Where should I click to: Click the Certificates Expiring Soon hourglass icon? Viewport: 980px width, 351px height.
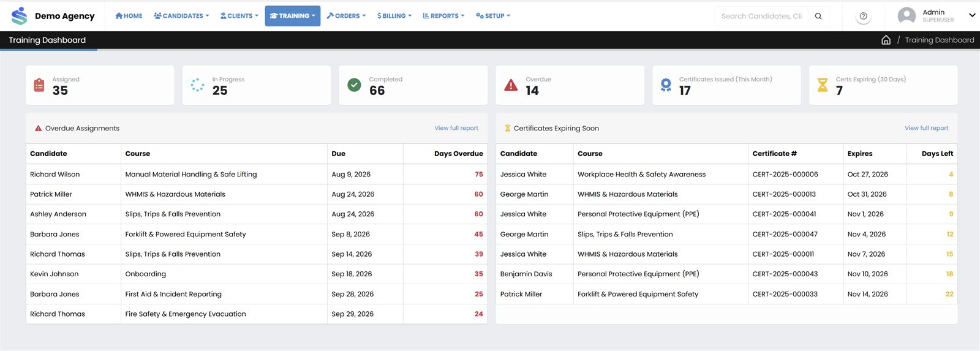pos(507,128)
